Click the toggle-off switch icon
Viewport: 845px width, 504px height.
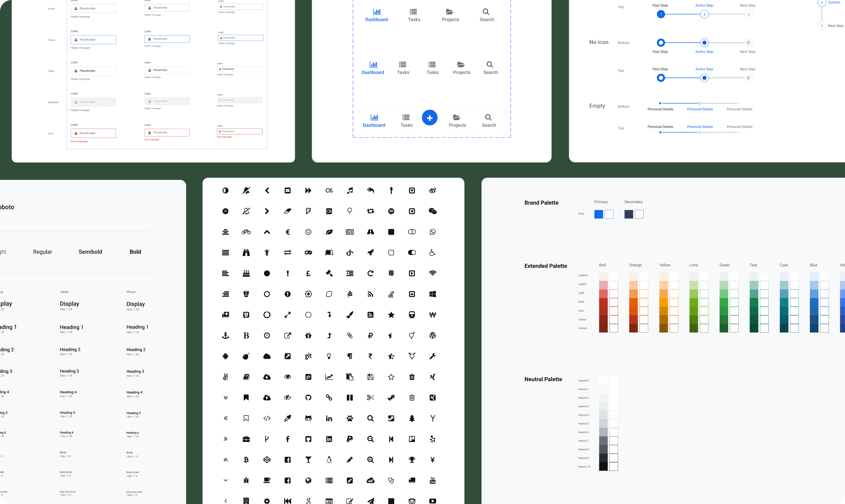tap(412, 232)
